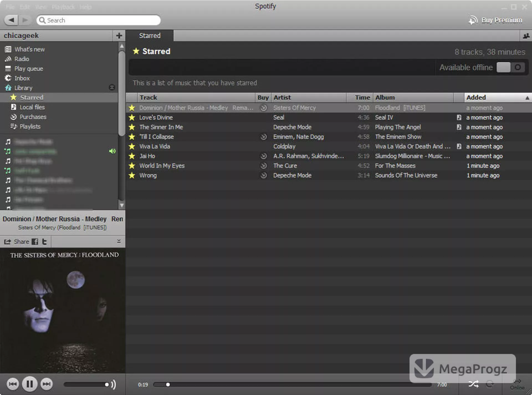The width and height of the screenshot is (532, 395).
Task: Sort by the Buy column header
Action: 263,98
